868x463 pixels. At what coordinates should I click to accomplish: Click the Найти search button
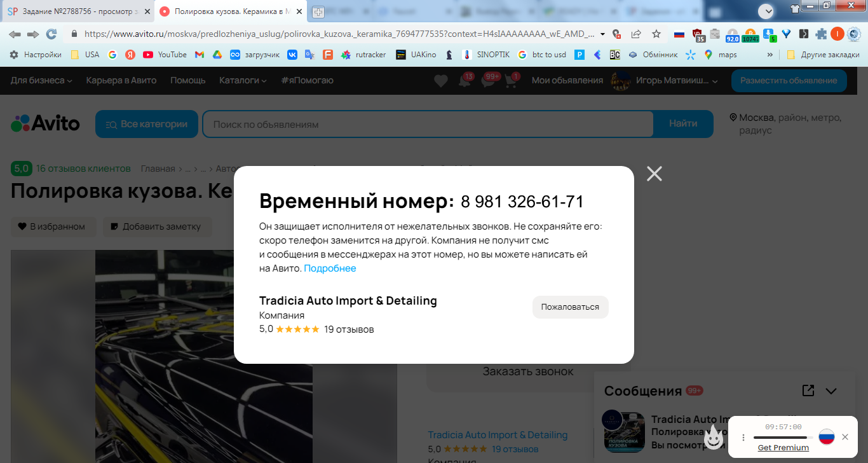683,124
